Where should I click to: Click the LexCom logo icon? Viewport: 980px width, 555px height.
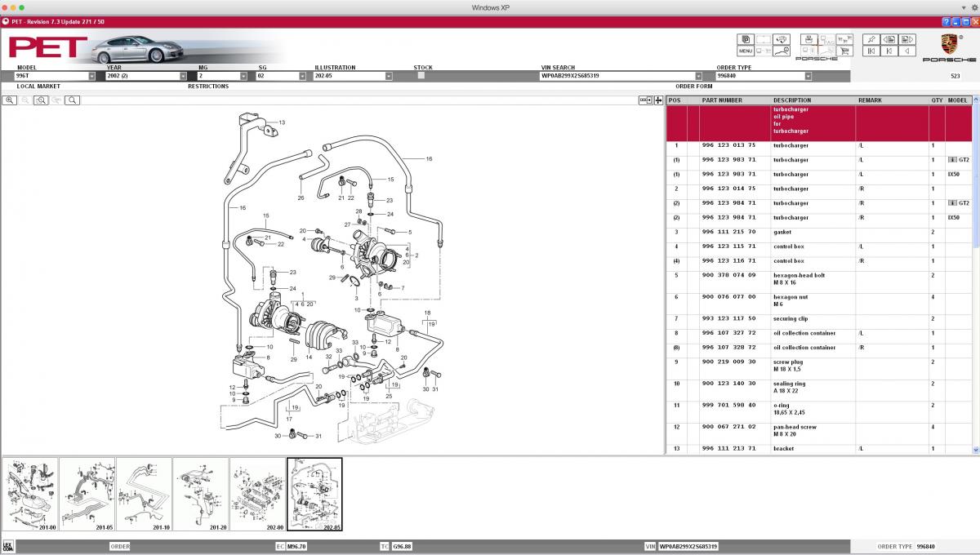(8, 546)
